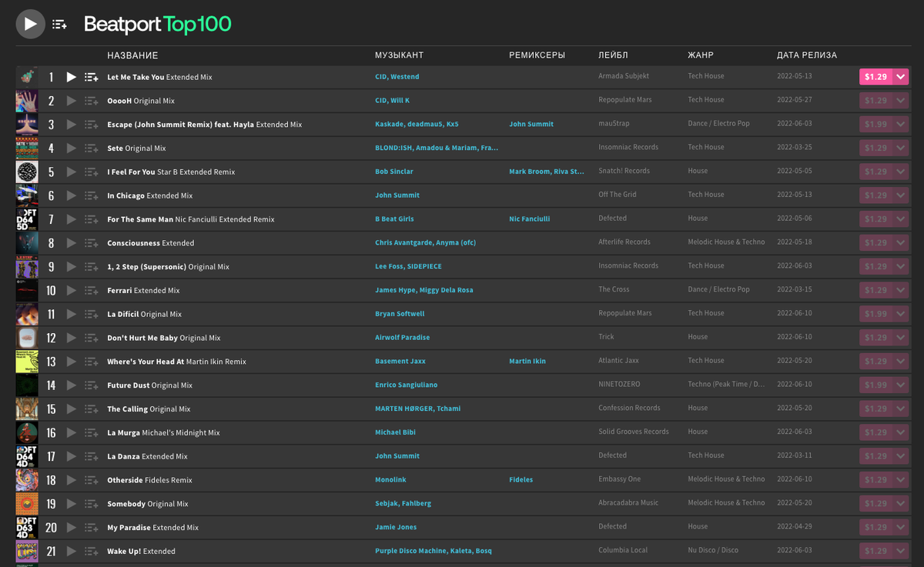Buy Consciousness Extended for $1.29
This screenshot has height=567, width=924.
pos(875,243)
